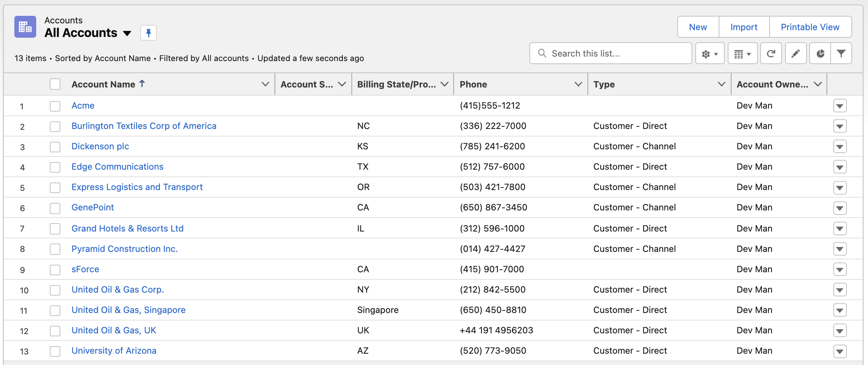Open United Oil & Gas, Singapore
Viewport: 868px width, 365px height.
coord(129,310)
